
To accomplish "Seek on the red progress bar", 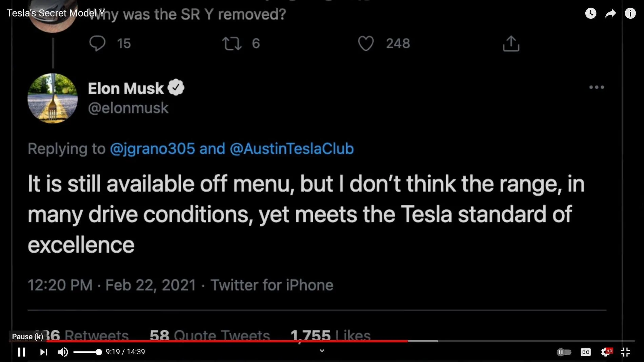I will (237, 341).
